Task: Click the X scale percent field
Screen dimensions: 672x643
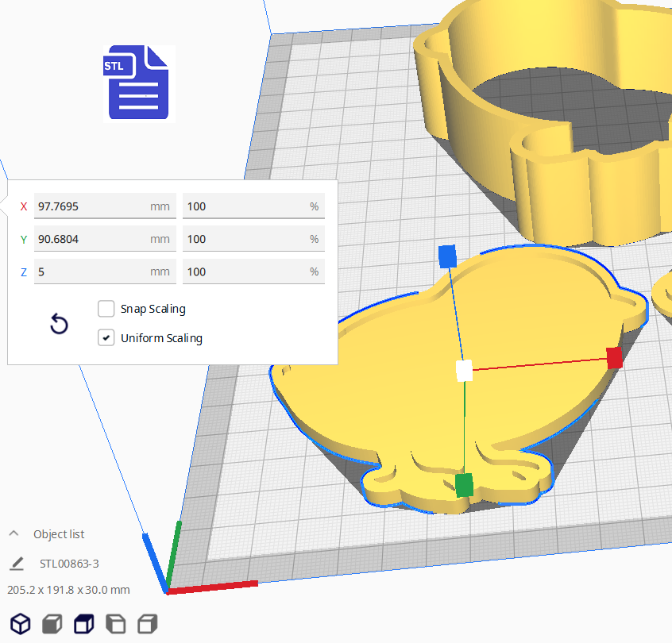Action: click(246, 206)
